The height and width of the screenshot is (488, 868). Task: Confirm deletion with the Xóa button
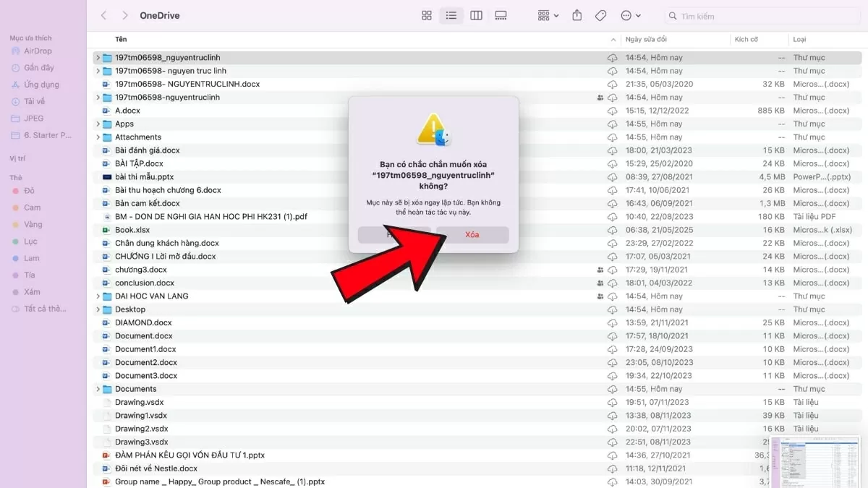[472, 235]
